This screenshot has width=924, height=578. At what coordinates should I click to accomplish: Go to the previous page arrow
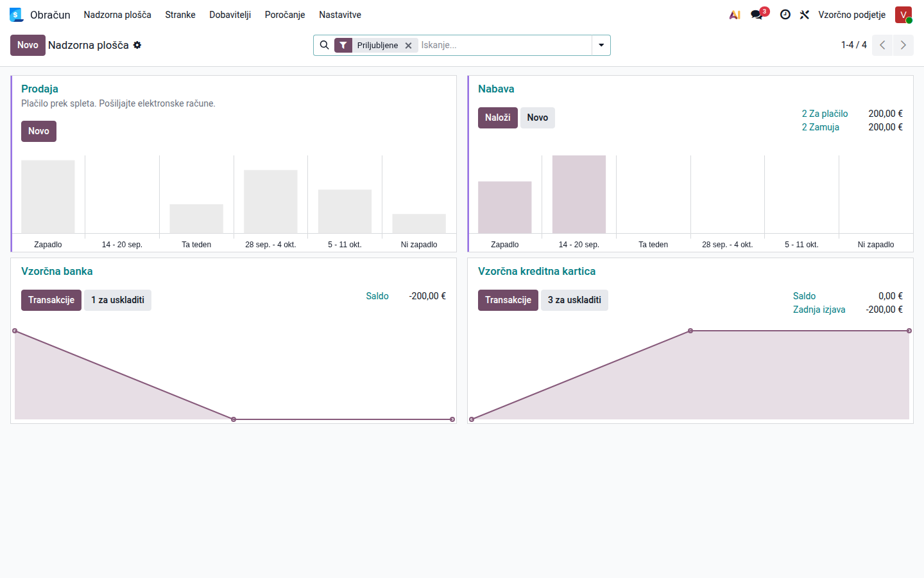pos(882,45)
